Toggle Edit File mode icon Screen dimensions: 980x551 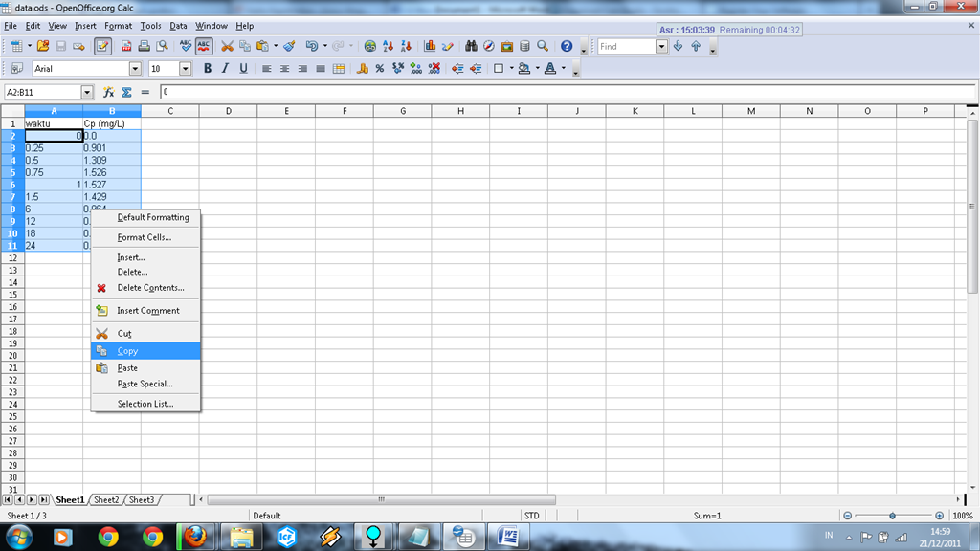pos(102,46)
